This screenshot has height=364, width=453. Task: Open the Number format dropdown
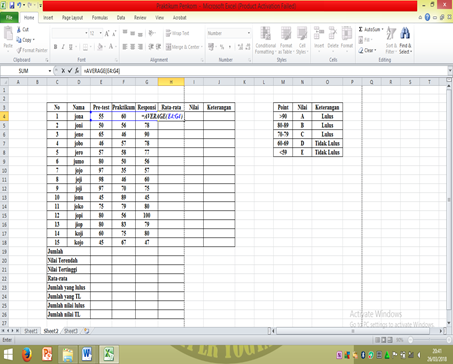(x=249, y=33)
